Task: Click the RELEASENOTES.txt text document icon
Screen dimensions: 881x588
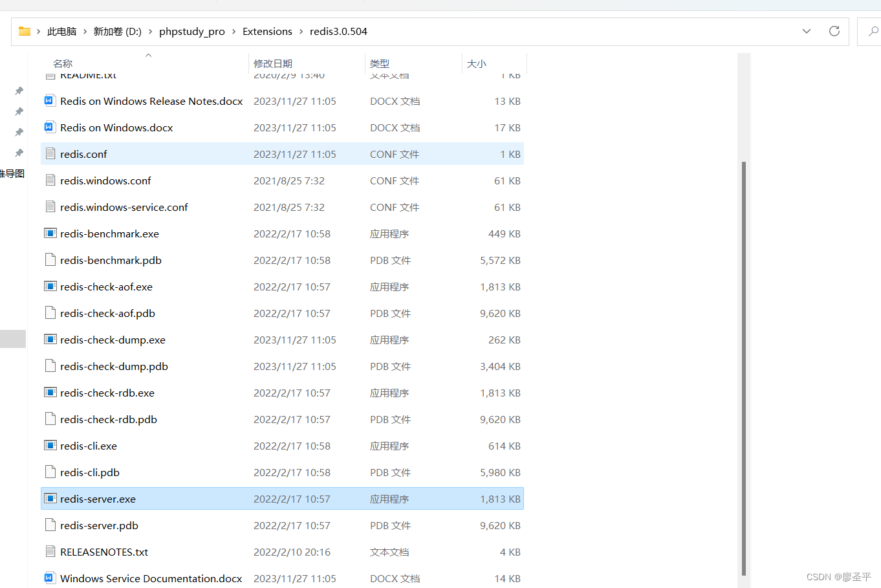Action: click(50, 551)
